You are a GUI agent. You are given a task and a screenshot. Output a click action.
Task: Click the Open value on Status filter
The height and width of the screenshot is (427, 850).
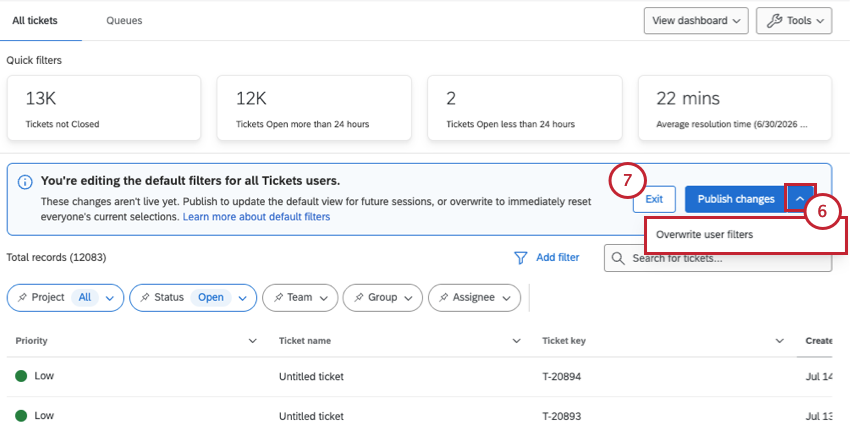pos(211,297)
